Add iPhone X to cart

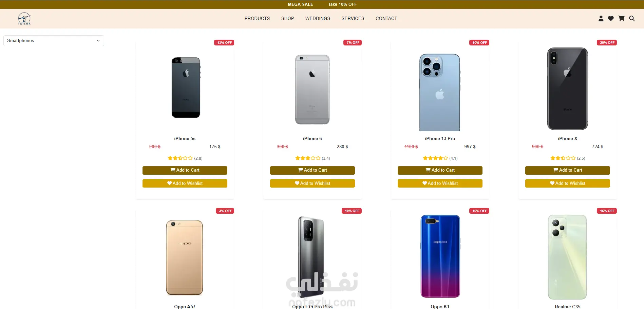(568, 170)
